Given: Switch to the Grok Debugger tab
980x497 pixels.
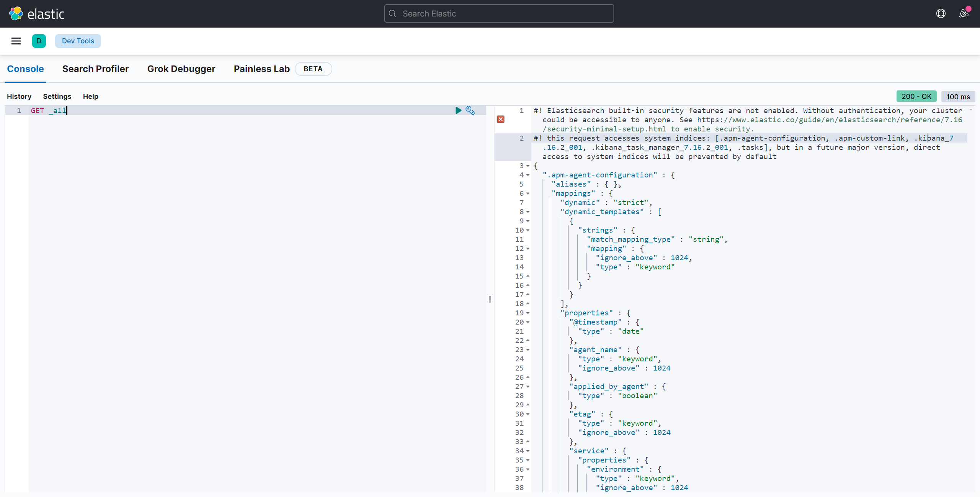Looking at the screenshot, I should click(x=181, y=69).
